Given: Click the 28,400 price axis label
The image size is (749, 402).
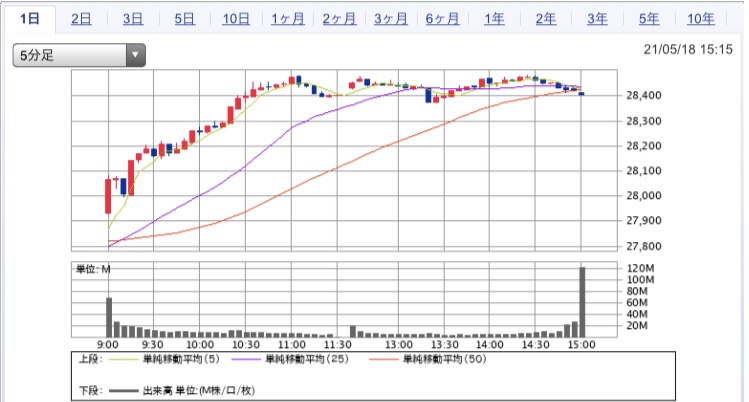Looking at the screenshot, I should [x=644, y=95].
